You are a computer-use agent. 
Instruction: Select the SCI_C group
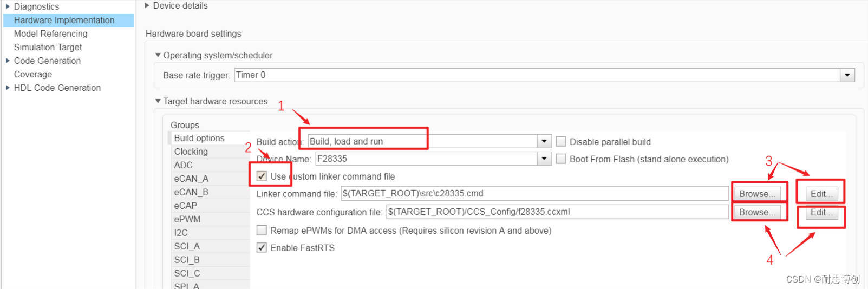click(x=209, y=273)
